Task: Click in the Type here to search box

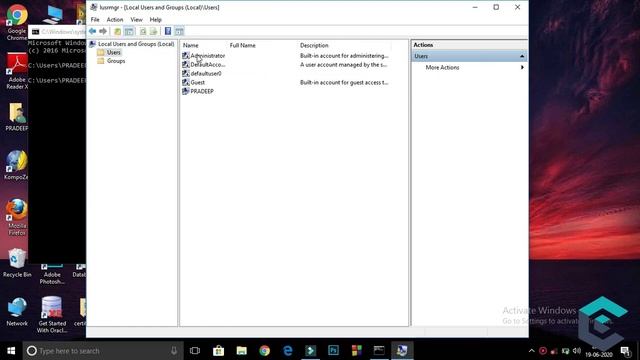Action: click(x=102, y=351)
